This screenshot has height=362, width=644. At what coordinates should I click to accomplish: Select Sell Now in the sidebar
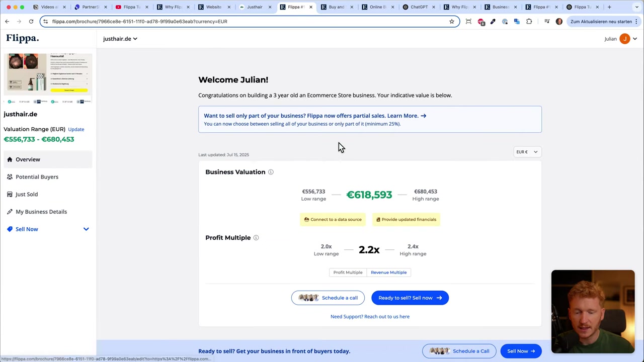point(27,229)
